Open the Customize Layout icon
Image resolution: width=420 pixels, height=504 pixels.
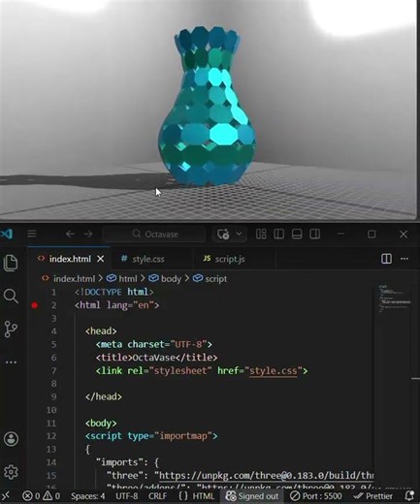pyautogui.click(x=261, y=234)
